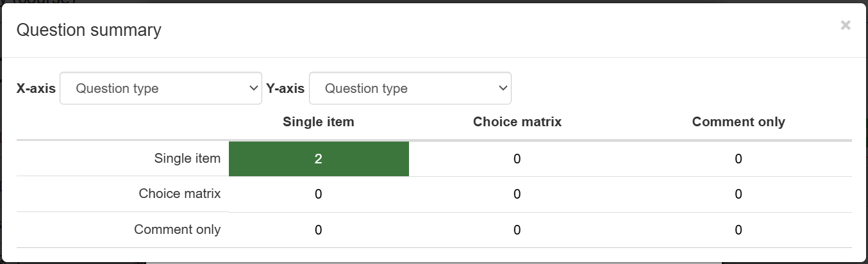Click the Single item column header
Viewport: 868px width, 264px height.
coord(319,122)
